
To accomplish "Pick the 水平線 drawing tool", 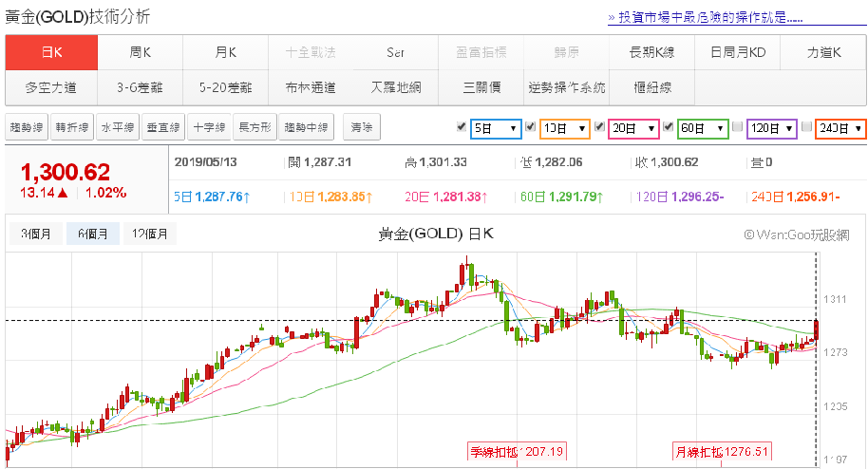I will [x=118, y=127].
